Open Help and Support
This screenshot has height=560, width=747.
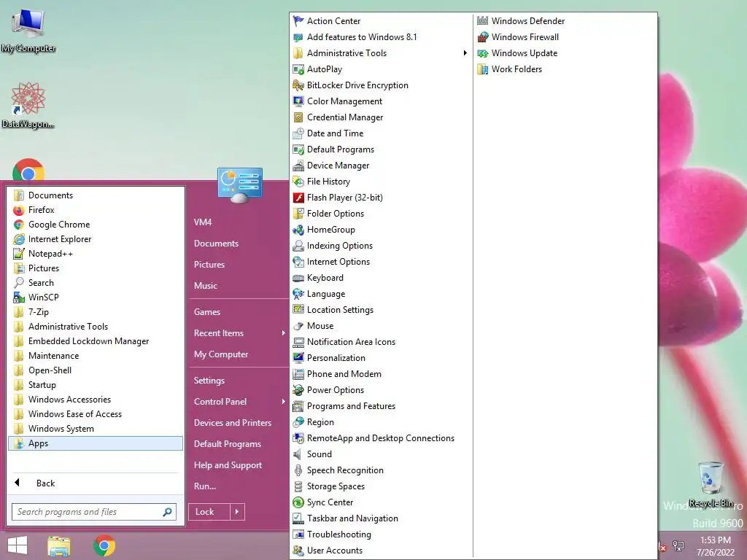click(x=228, y=465)
